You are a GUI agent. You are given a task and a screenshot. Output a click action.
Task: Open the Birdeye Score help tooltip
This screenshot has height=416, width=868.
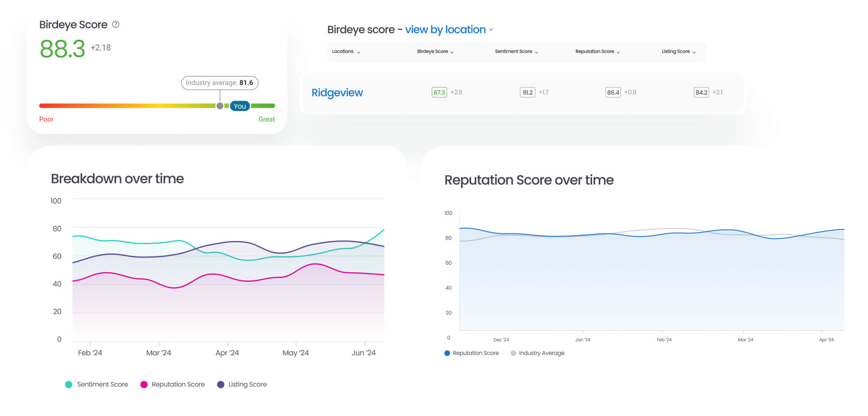(x=116, y=25)
